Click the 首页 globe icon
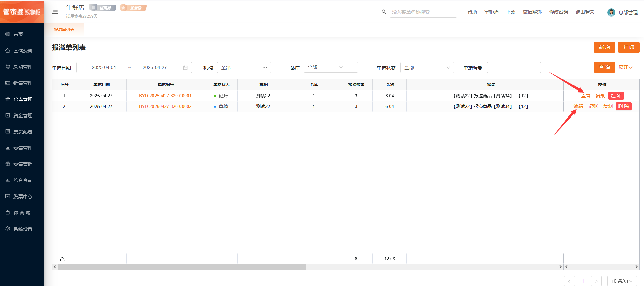This screenshot has height=286, width=644. (8, 34)
